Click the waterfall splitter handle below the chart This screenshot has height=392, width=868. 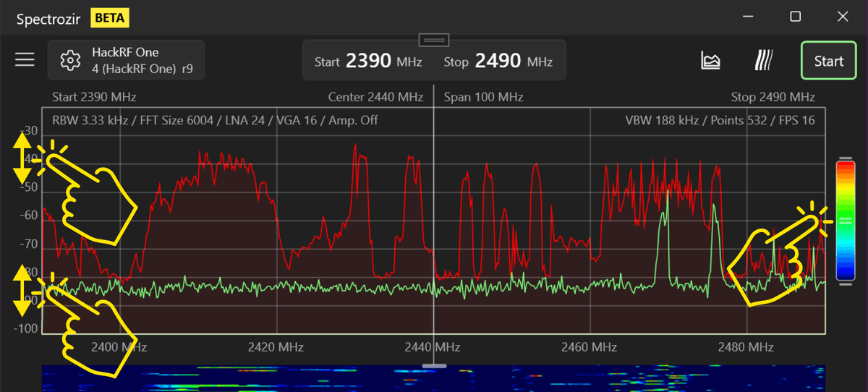434,367
